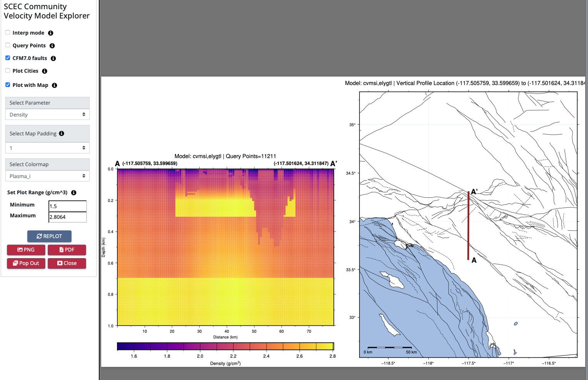Expand the Map Padding dropdown showing 1

(47, 148)
